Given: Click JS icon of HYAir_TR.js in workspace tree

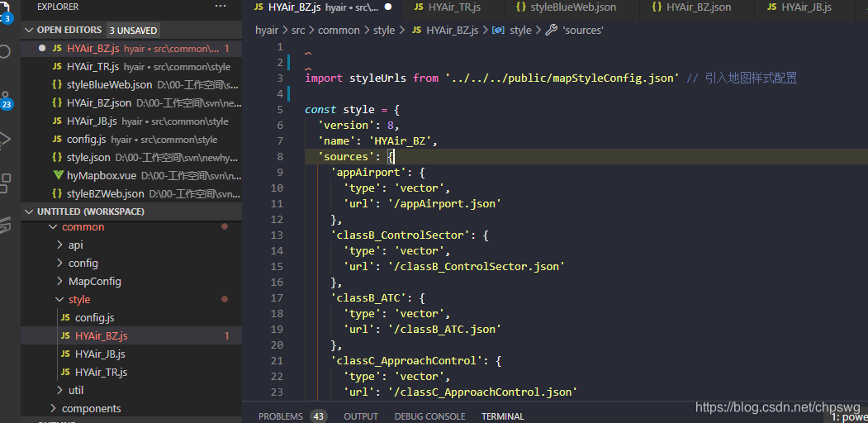Looking at the screenshot, I should click(65, 372).
